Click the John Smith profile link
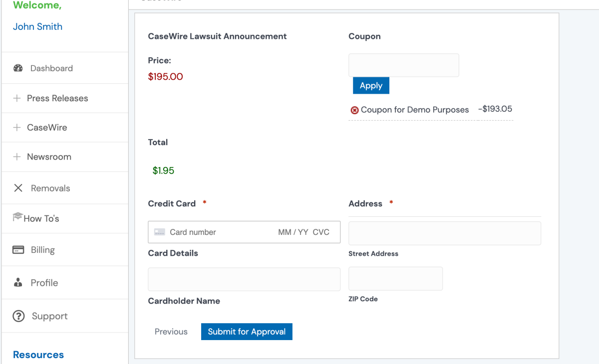 click(x=37, y=26)
